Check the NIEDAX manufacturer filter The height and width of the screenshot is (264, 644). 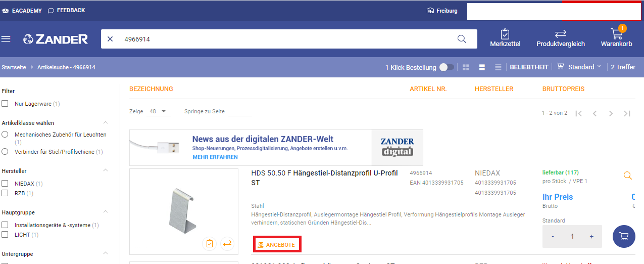pos(5,184)
